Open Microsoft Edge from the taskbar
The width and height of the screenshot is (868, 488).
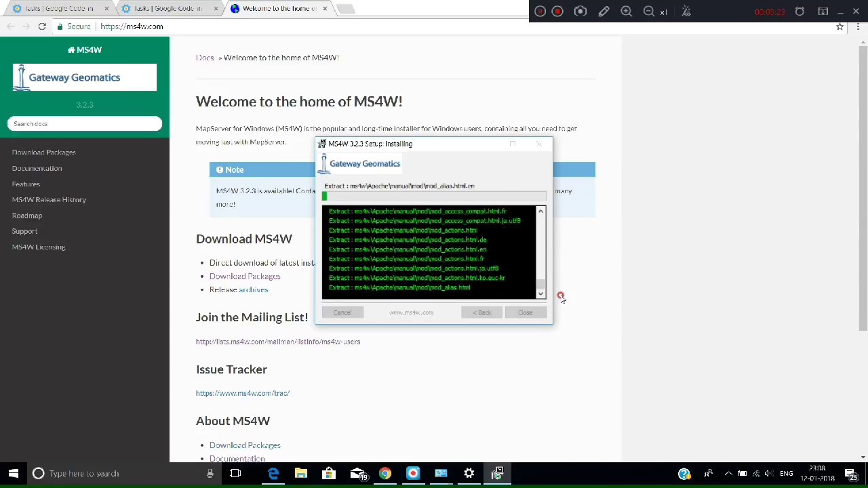273,474
